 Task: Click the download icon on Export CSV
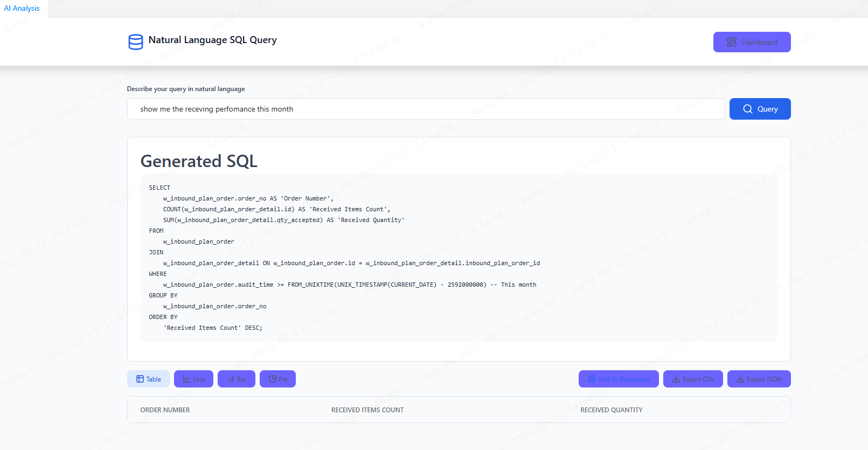676,379
